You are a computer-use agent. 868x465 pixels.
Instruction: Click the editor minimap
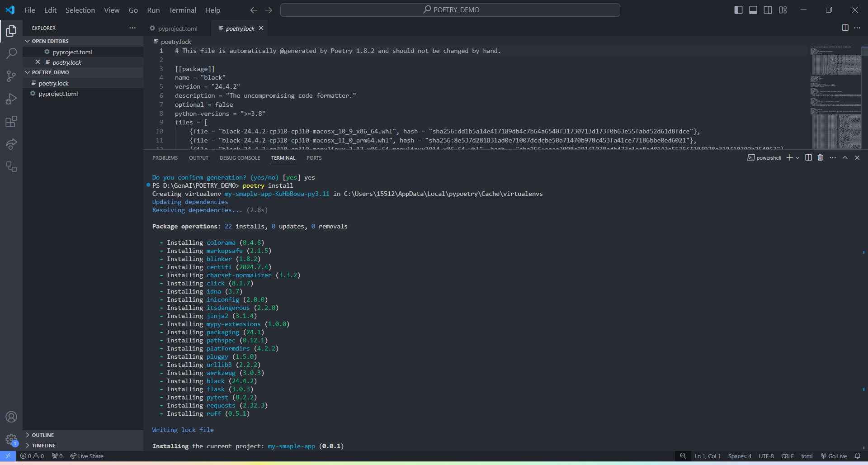point(835,97)
